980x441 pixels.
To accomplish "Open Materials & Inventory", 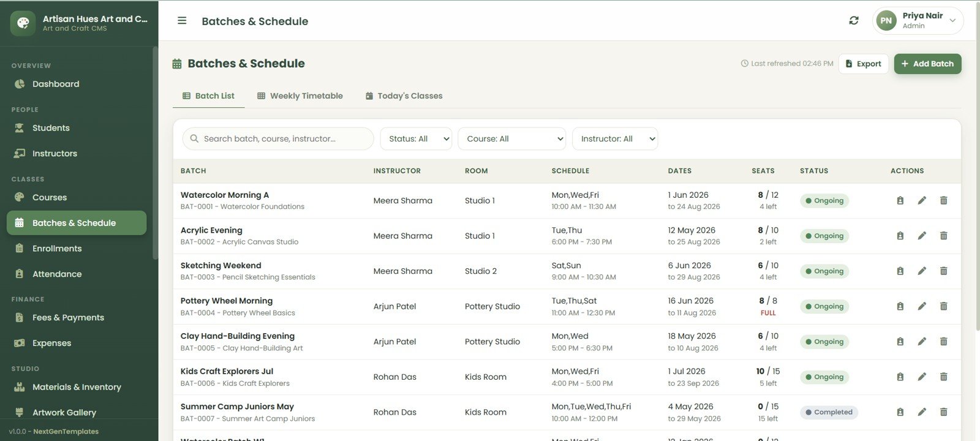I will 77,387.
